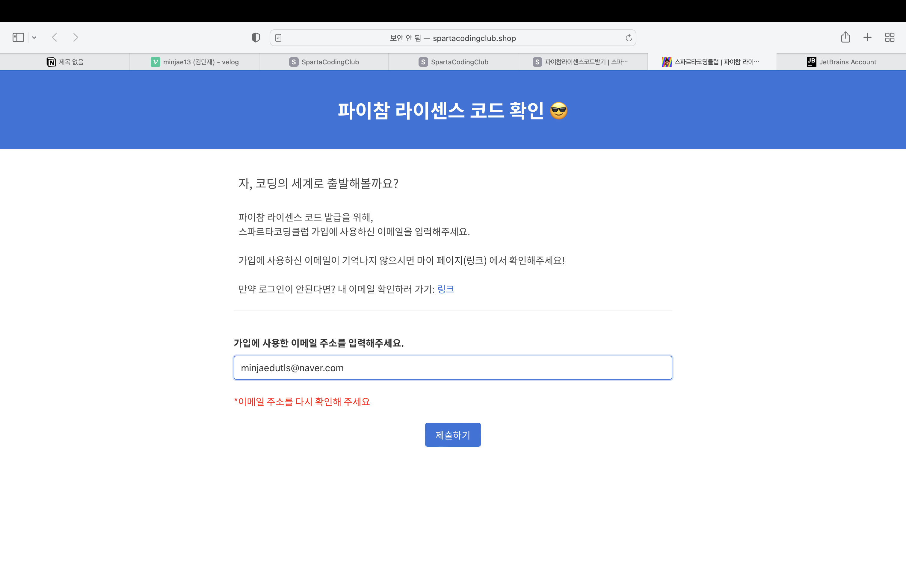
Task: Click the velog favicon on second tab
Action: pyautogui.click(x=155, y=62)
